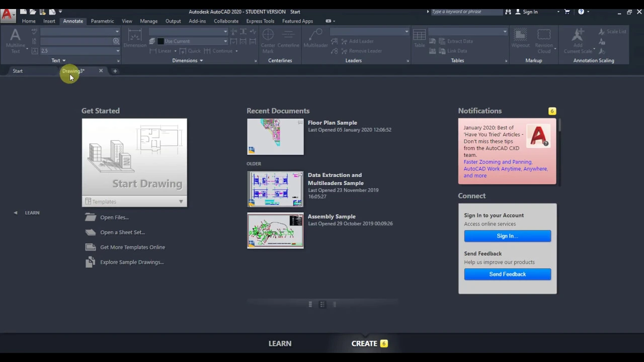Viewport: 644px width, 362px height.
Task: Go to the CREATE page at bottom
Action: pos(364,343)
